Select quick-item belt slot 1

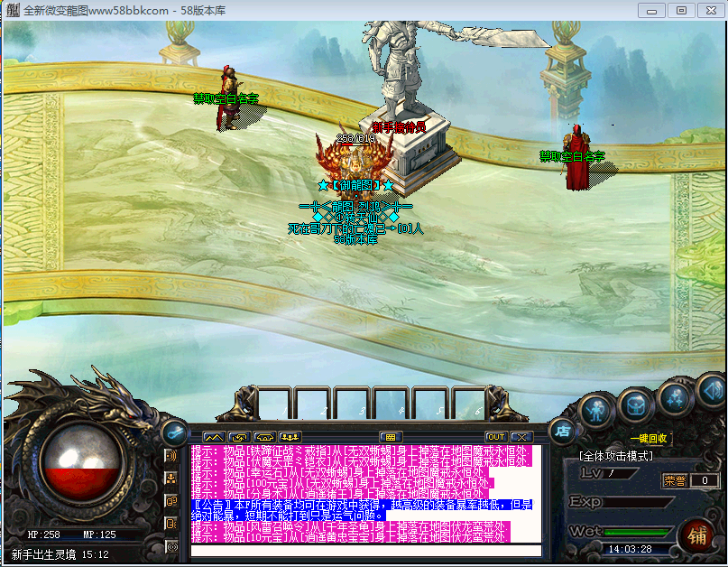(275, 404)
